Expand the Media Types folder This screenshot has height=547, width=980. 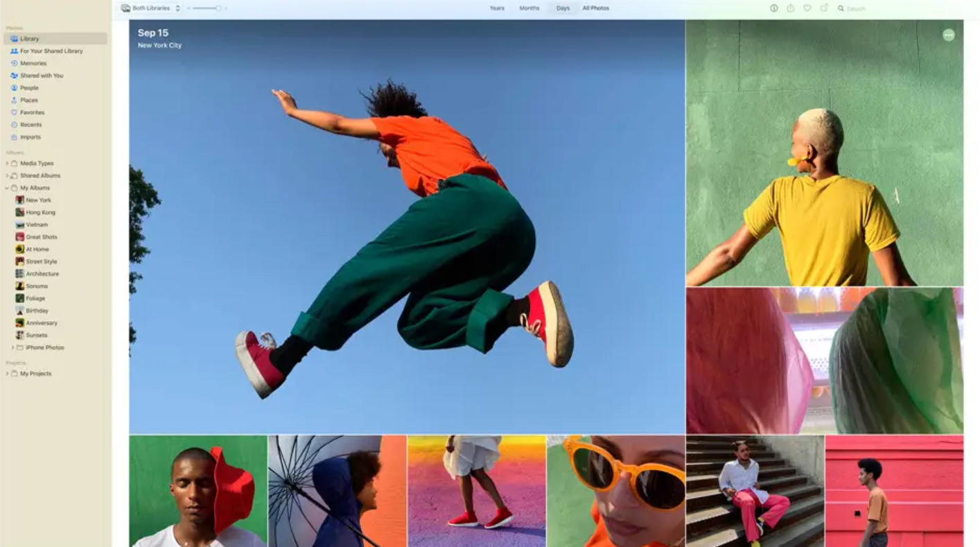[x=7, y=164]
